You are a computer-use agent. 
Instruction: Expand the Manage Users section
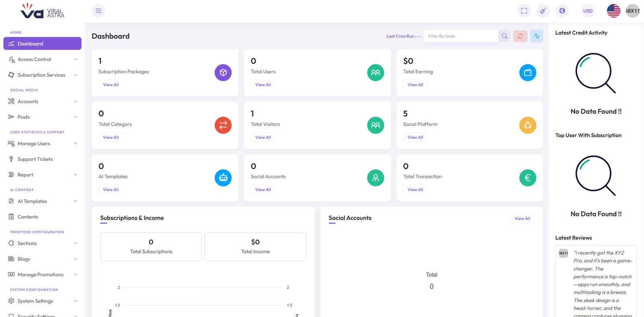42,144
